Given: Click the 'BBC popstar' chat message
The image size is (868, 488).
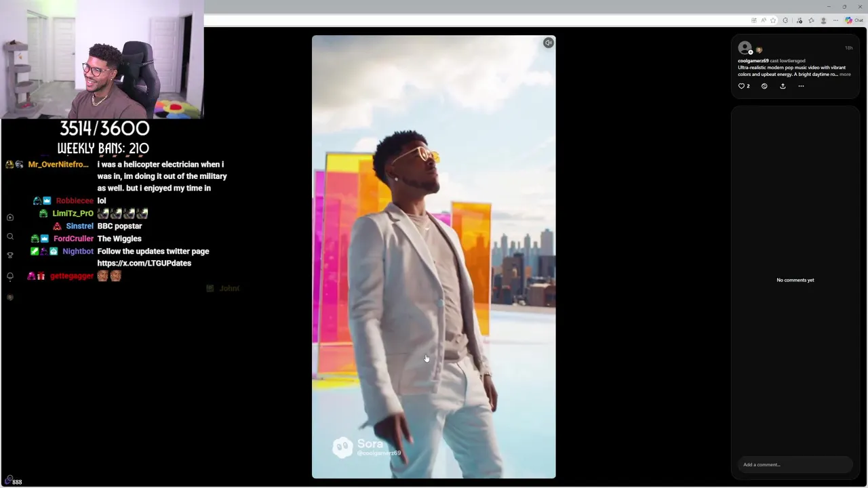Looking at the screenshot, I should [119, 226].
